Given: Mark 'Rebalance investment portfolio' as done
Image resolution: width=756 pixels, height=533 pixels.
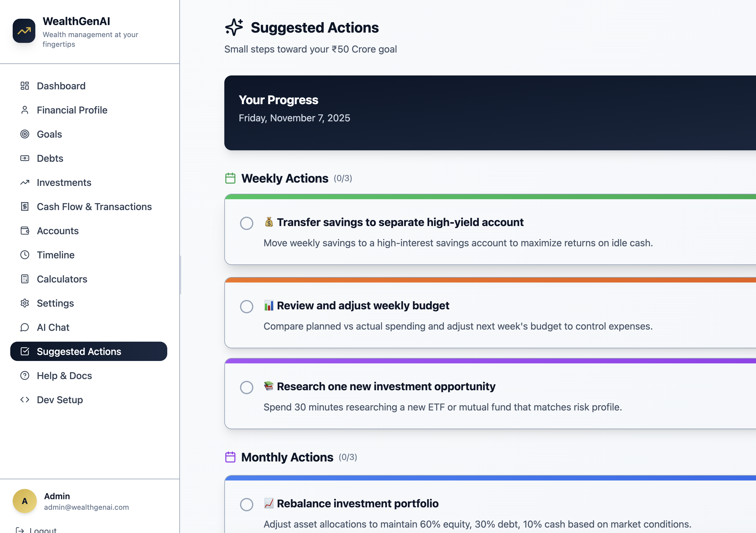Looking at the screenshot, I should [246, 504].
